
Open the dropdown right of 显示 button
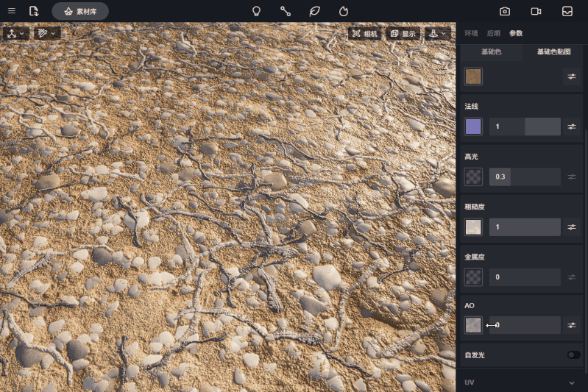pos(437,34)
